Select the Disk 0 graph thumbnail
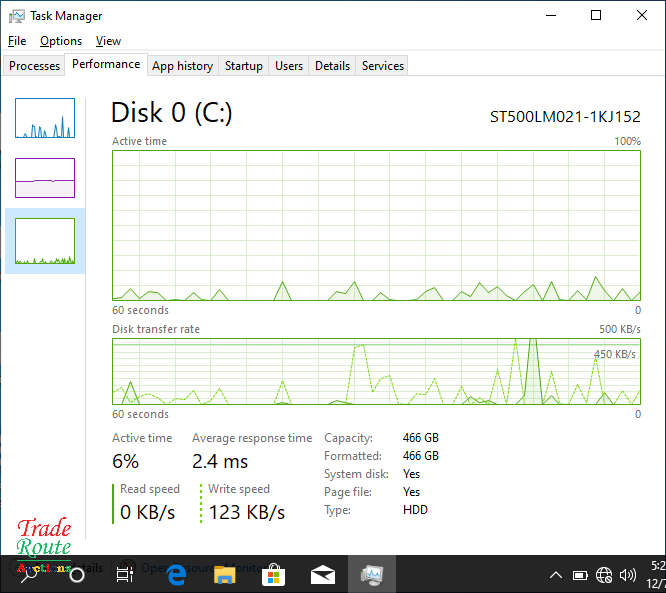The height and width of the screenshot is (593, 666). click(45, 240)
